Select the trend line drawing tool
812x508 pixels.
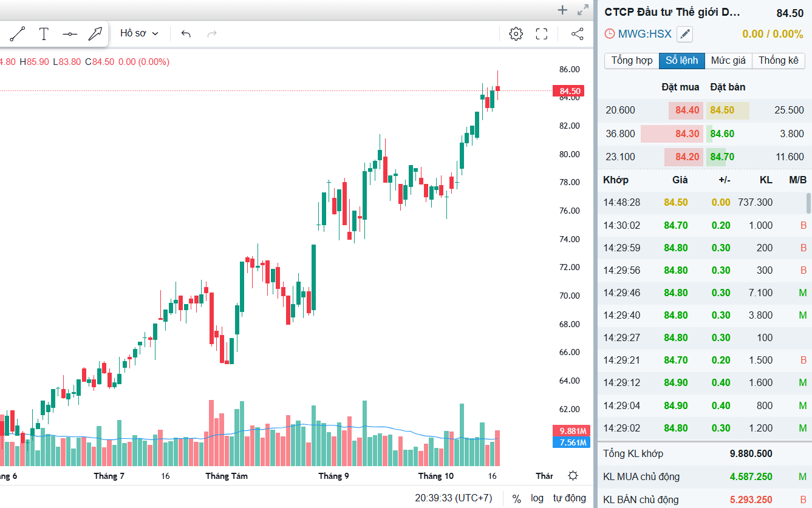click(18, 34)
